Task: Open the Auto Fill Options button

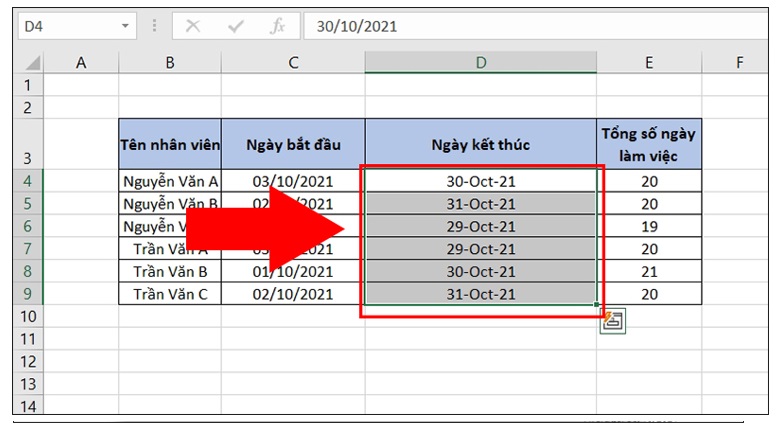Action: click(x=613, y=321)
